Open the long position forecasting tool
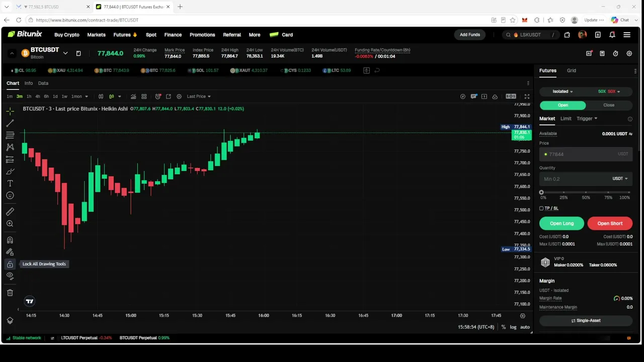The width and height of the screenshot is (644, 362). click(x=10, y=159)
